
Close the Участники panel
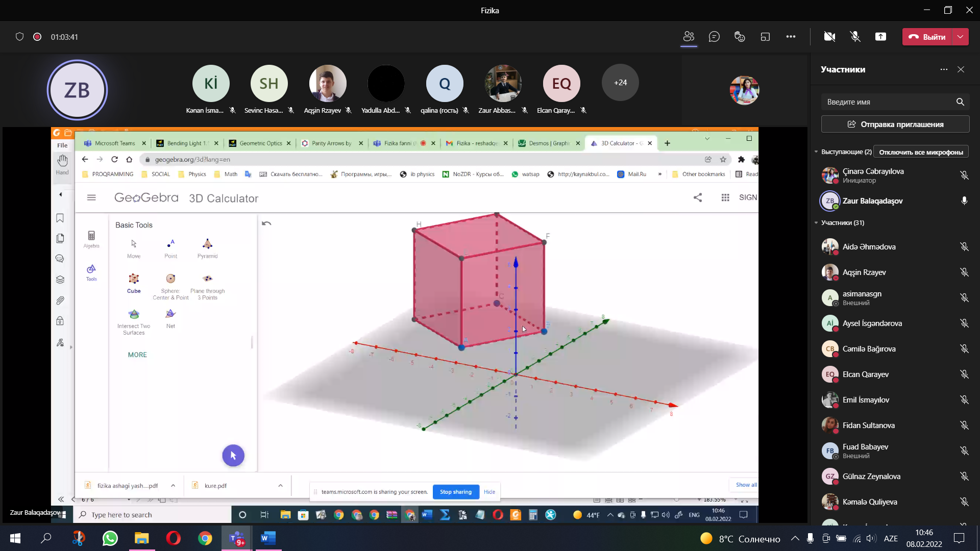pos(961,69)
